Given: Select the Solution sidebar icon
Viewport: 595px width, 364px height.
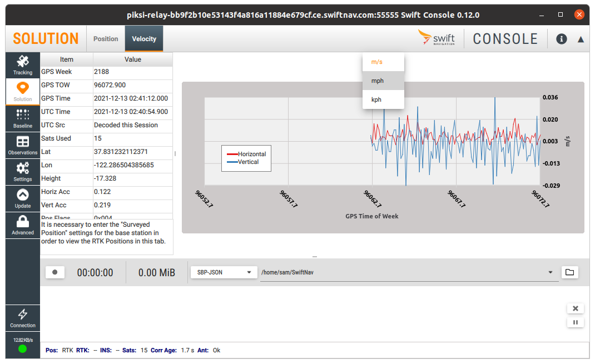Looking at the screenshot, I should (x=23, y=92).
